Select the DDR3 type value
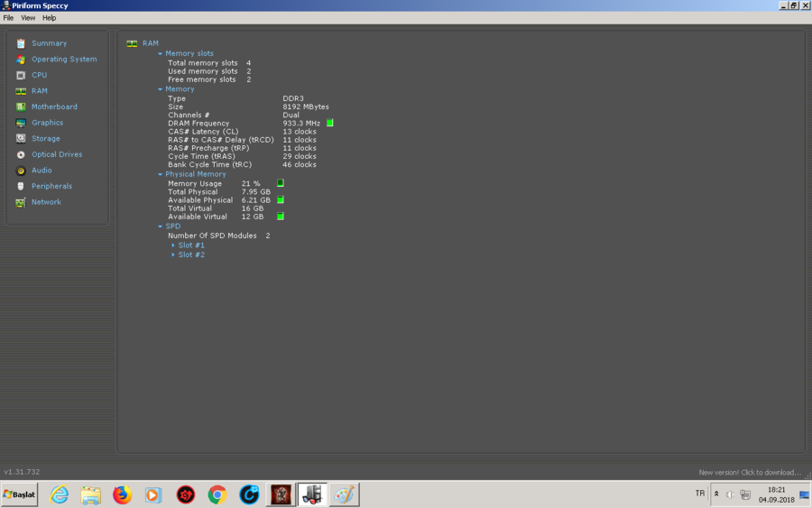812x508 pixels. coord(293,98)
